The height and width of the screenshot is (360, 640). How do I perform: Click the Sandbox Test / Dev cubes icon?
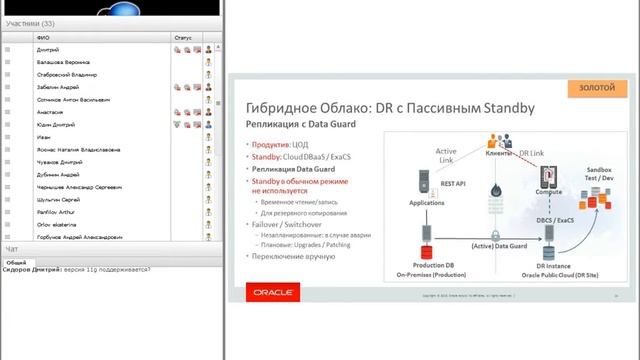coord(596,198)
